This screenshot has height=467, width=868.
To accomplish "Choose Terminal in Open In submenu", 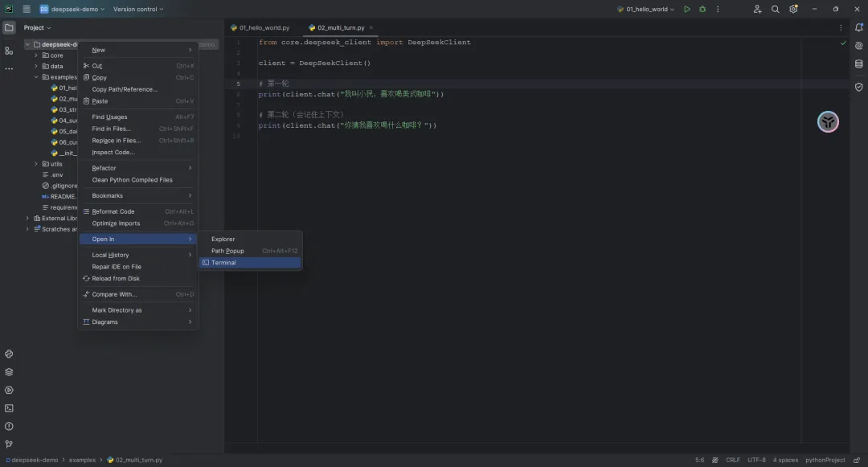I will (250, 263).
